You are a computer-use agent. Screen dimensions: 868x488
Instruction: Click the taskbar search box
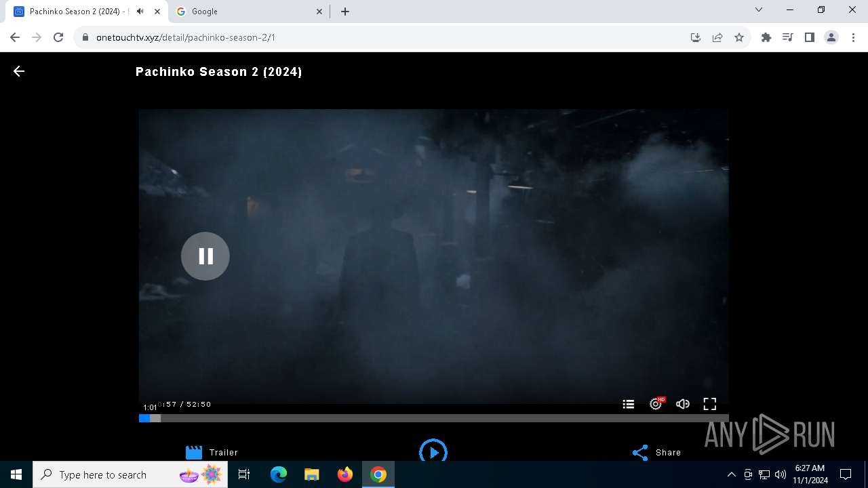click(131, 474)
